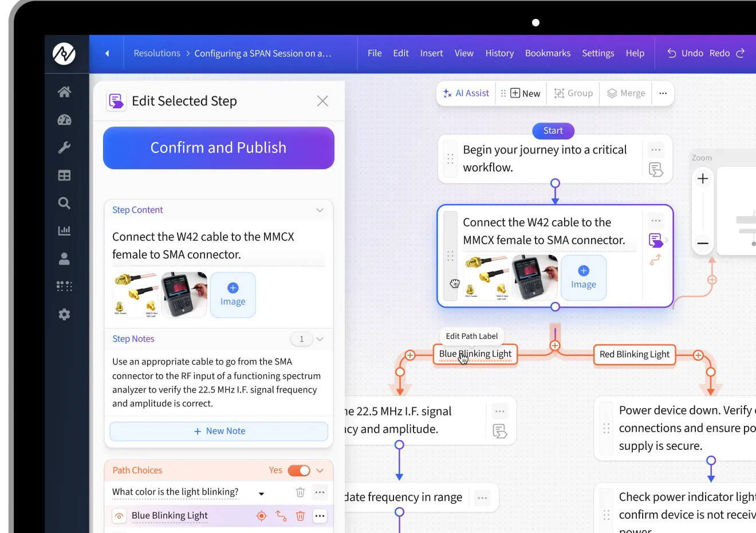
Task: Open the dotted apps sidebar icon
Action: point(64,286)
